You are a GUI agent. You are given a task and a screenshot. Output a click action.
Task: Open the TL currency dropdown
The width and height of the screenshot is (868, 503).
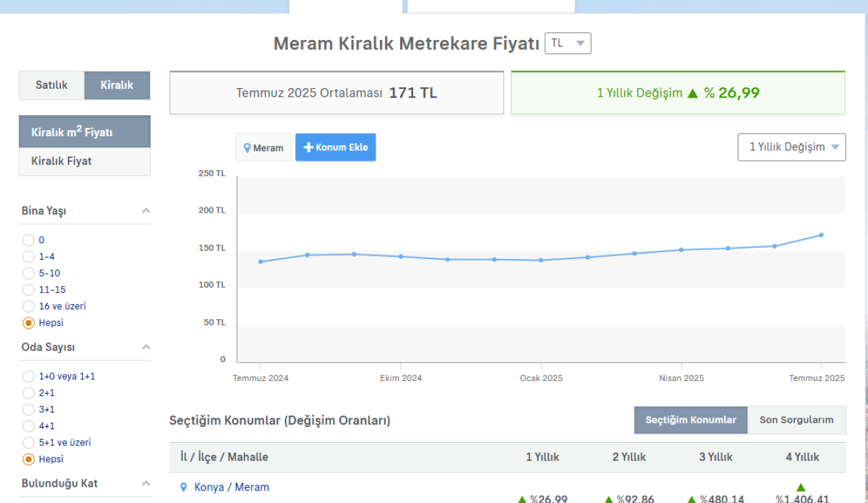coord(568,43)
